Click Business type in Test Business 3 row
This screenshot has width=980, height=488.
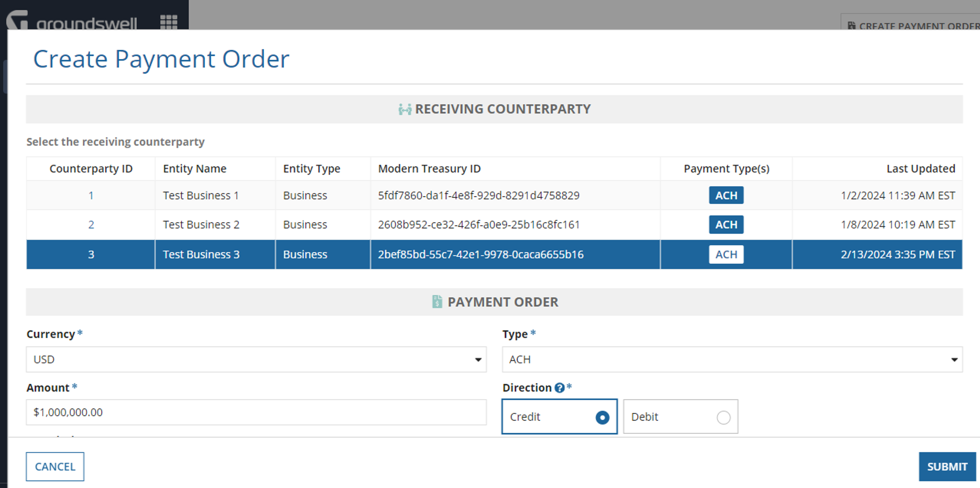pyautogui.click(x=305, y=254)
